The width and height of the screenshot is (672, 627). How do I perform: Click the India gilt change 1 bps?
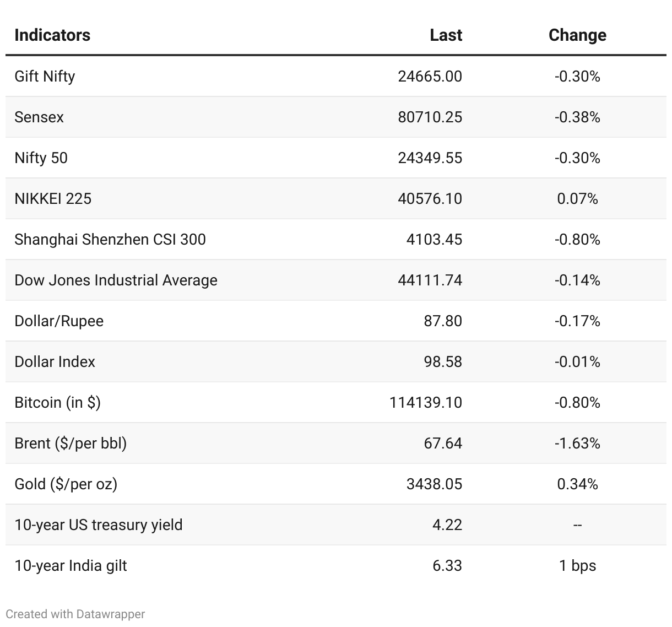point(577,565)
